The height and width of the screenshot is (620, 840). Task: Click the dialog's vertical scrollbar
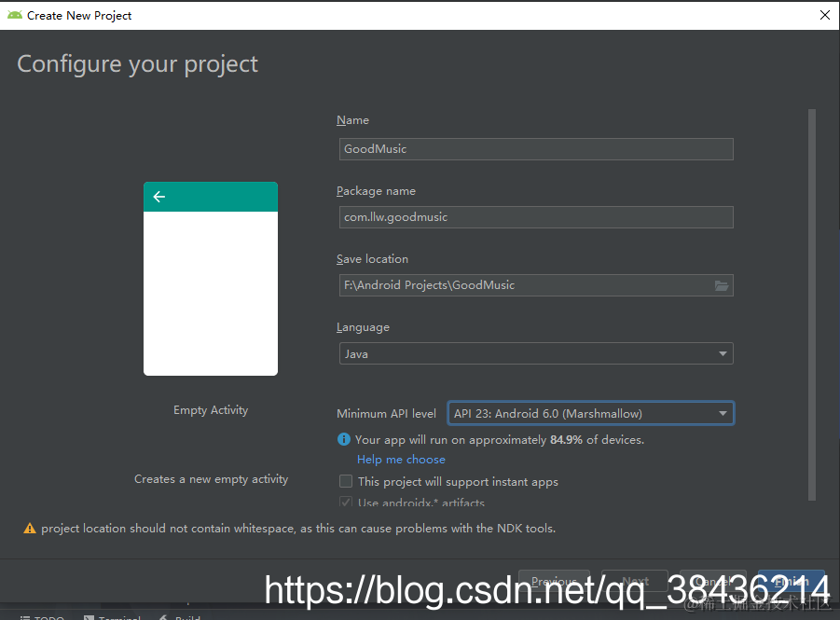click(812, 304)
